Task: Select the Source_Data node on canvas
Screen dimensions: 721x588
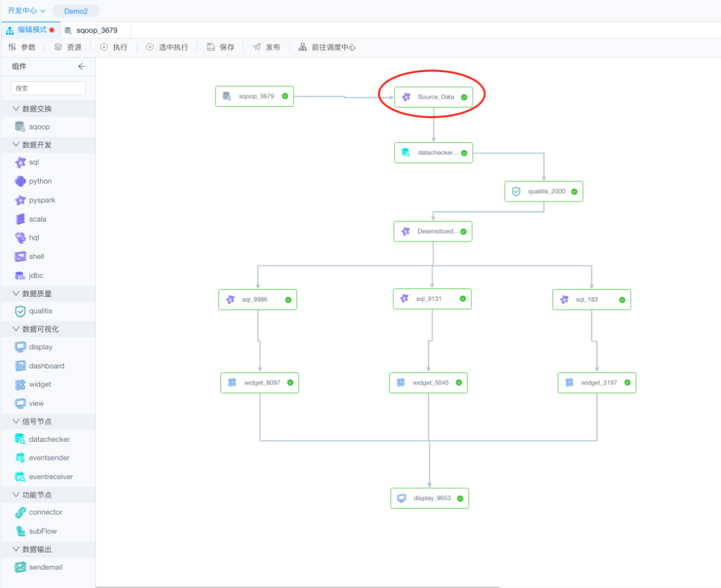Action: pyautogui.click(x=434, y=97)
